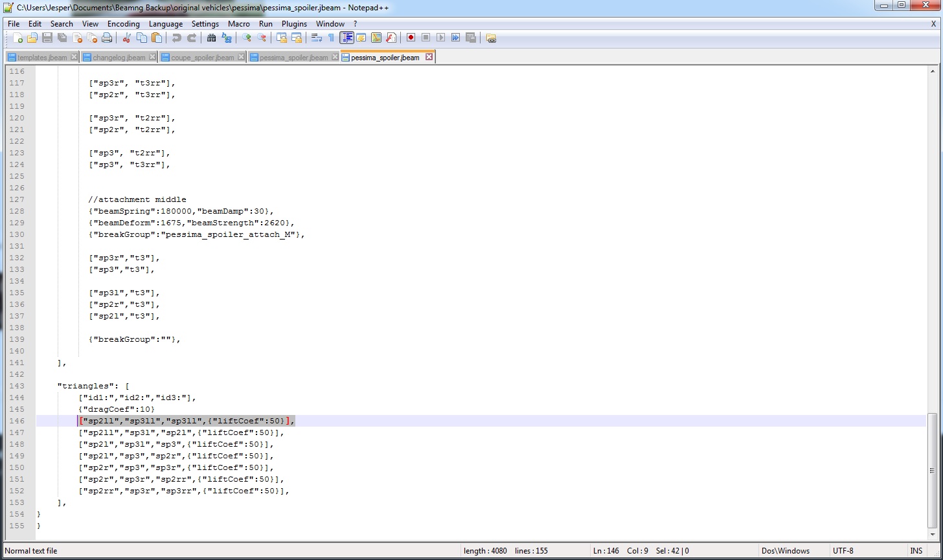Screen dimensions: 943x560
Task: Print the file using the printer icon
Action: point(108,38)
